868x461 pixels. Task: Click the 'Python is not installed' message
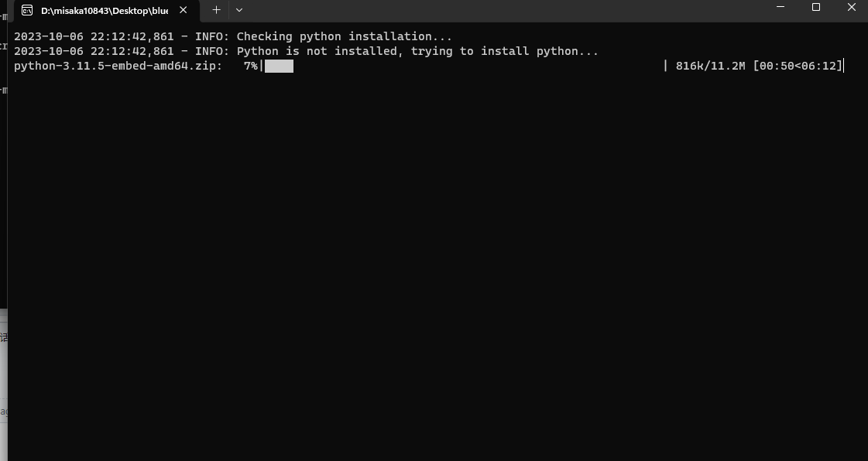418,51
